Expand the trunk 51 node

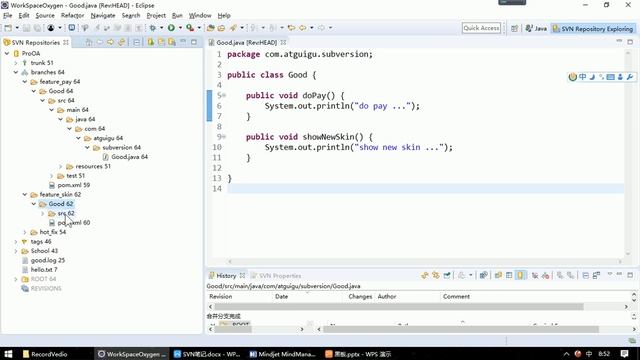tap(16, 63)
